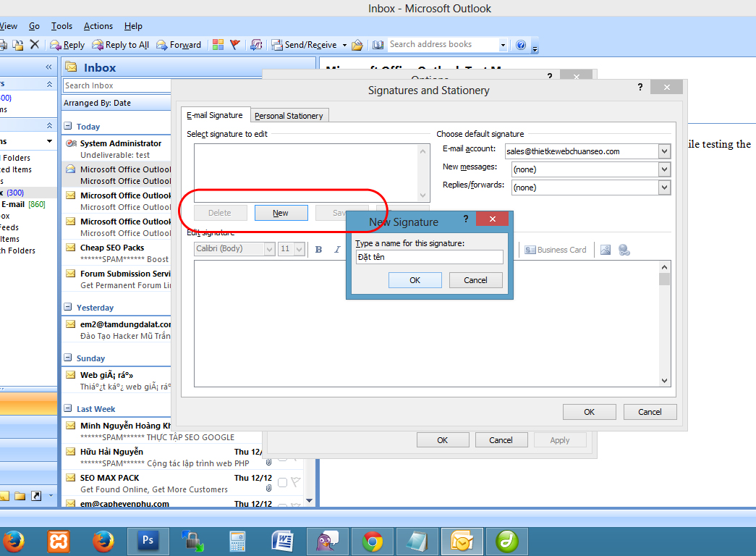Click OK in Signatures and Stationery dialog

click(589, 412)
